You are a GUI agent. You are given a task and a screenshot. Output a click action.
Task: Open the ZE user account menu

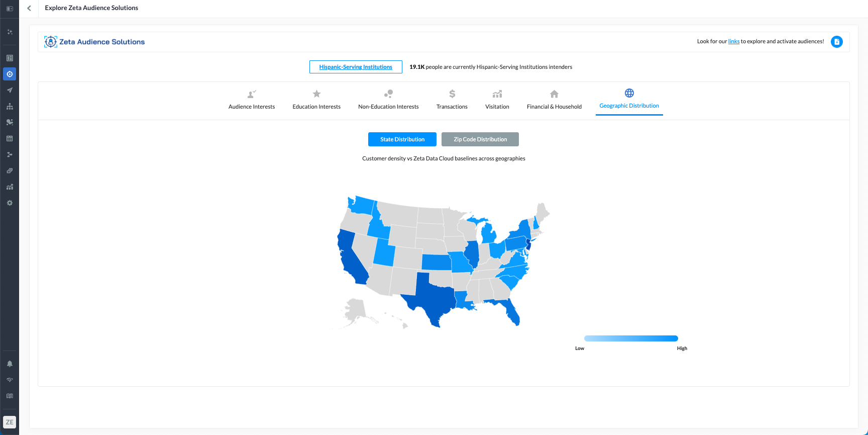(10, 422)
